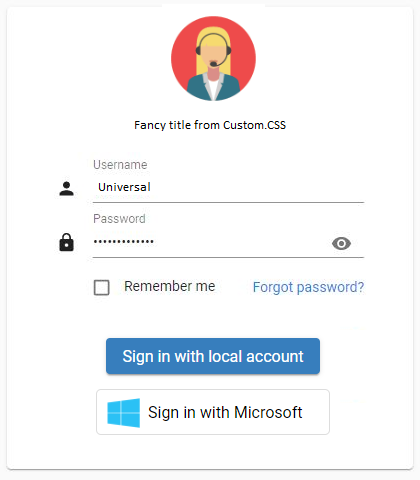Click the padlock icon beside Password
Viewport: 420px width, 480px height.
coord(66,242)
